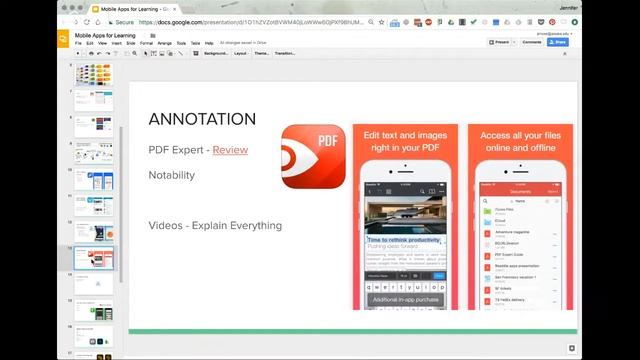Screen dimensions: 640x360
Task: Click the Explore button at bottom right
Action: point(572,348)
